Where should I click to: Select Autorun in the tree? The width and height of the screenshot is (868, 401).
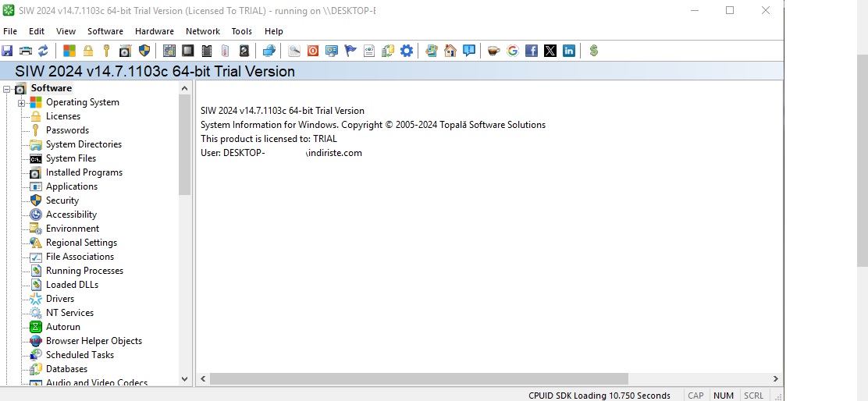click(63, 327)
